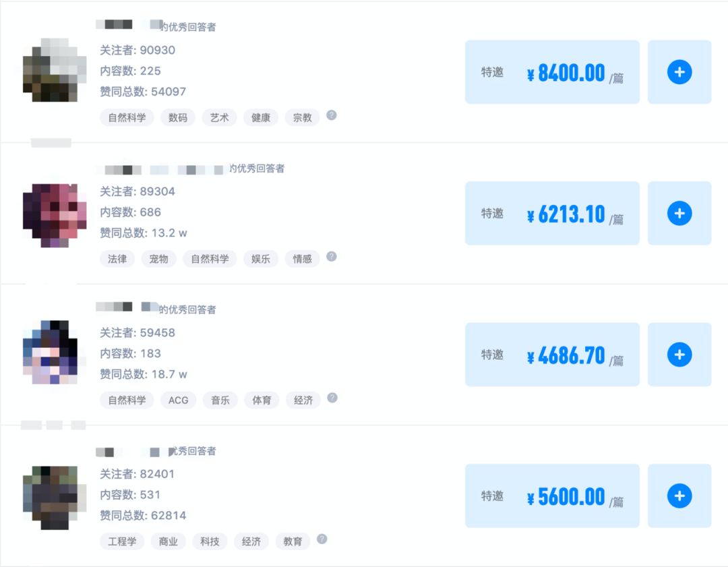Click help question mark after 宗教 tag
The height and width of the screenshot is (567, 728).
[332, 115]
